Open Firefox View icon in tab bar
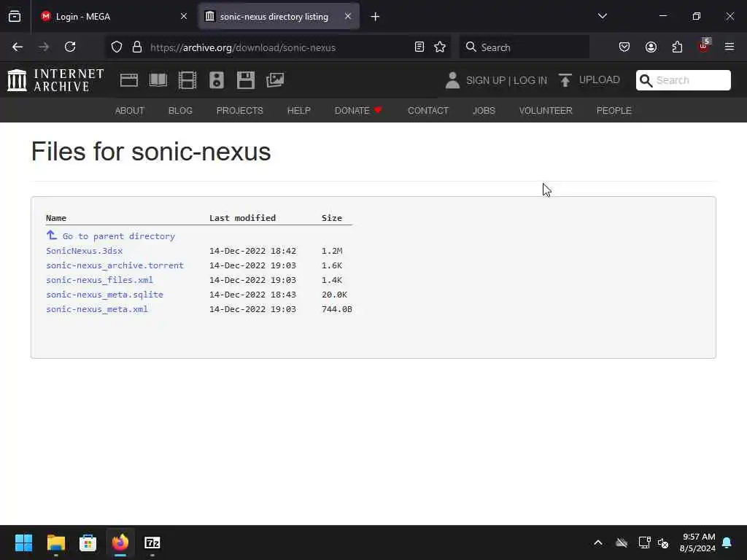The height and width of the screenshot is (560, 747). [15, 16]
